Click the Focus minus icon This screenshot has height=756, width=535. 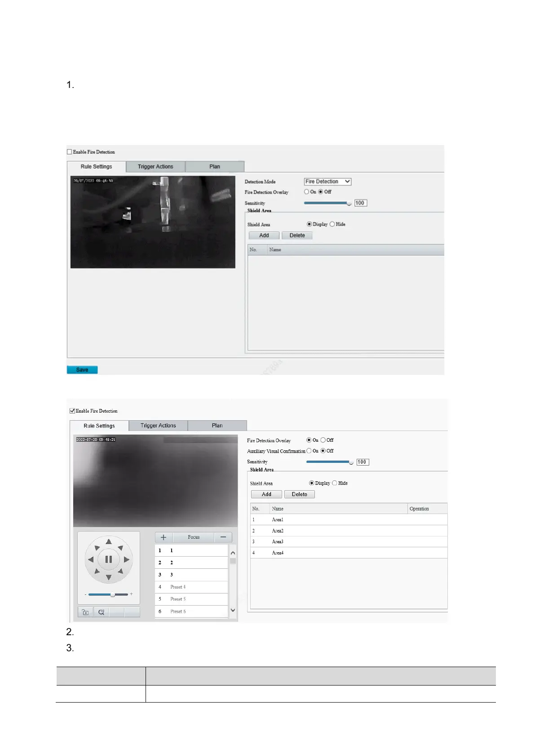[223, 537]
